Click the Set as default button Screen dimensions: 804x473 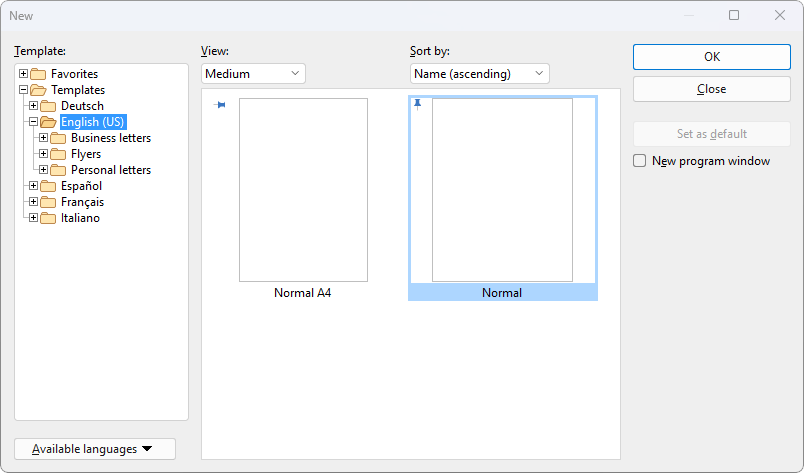[712, 134]
